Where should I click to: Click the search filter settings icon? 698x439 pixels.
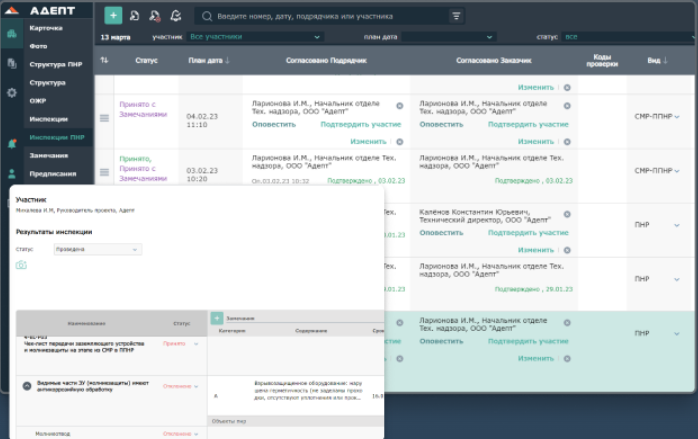click(x=456, y=16)
